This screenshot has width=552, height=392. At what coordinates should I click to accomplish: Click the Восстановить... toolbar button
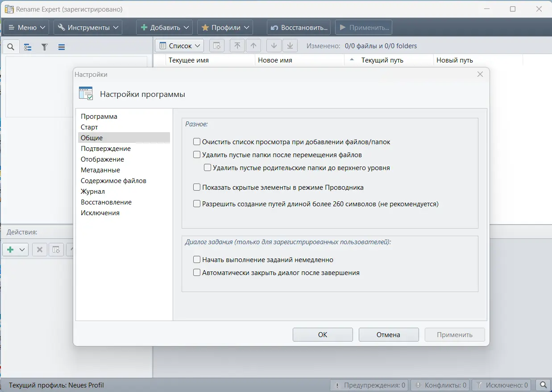pos(299,27)
